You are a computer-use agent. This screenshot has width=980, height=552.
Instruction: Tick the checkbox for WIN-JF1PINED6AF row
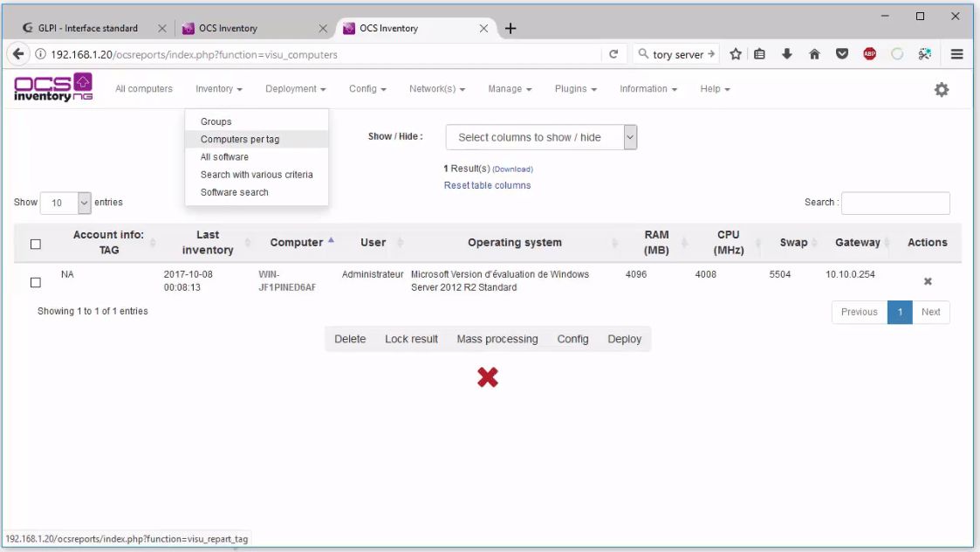(36, 282)
